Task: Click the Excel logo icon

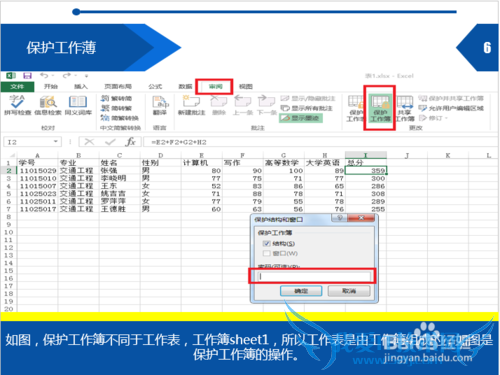Action: pos(11,76)
